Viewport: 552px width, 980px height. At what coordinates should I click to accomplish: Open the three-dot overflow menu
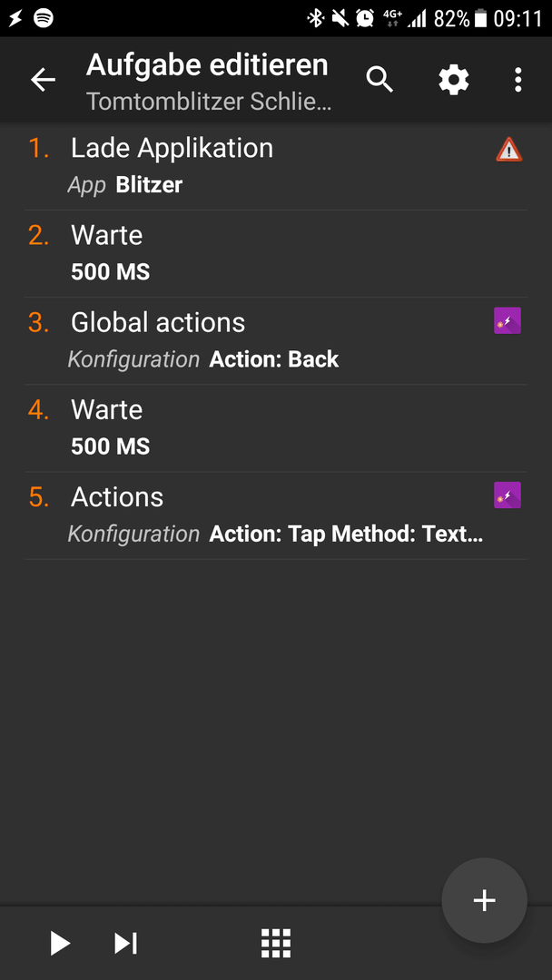517,80
